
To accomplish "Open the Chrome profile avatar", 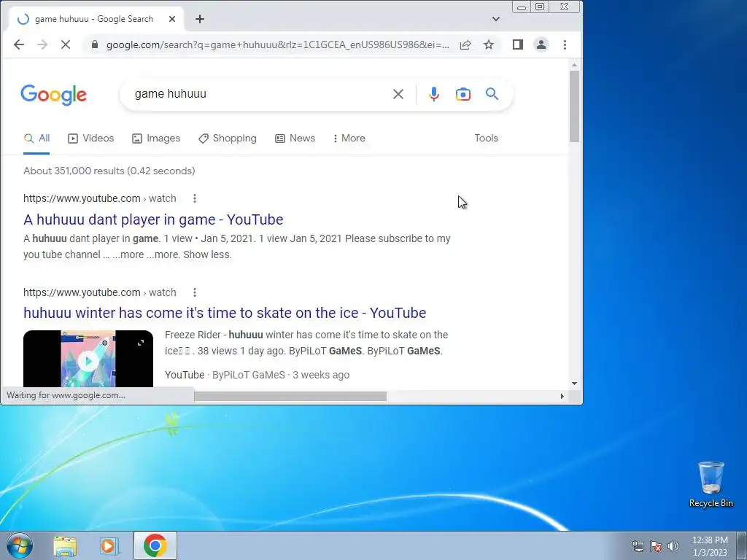I will click(x=541, y=44).
